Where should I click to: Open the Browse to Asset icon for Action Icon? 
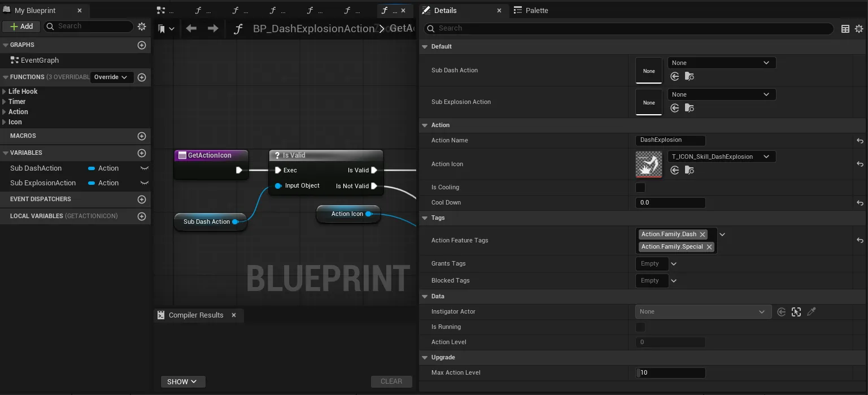pyautogui.click(x=689, y=171)
